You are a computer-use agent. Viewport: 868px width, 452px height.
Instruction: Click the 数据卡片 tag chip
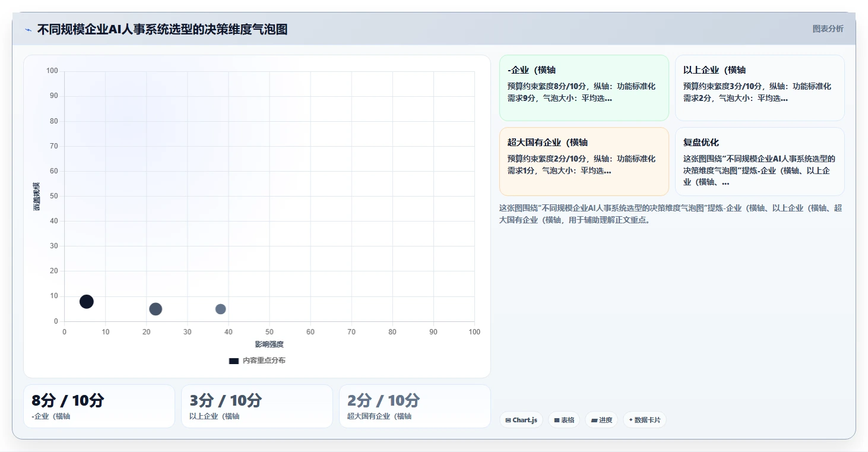tap(645, 420)
